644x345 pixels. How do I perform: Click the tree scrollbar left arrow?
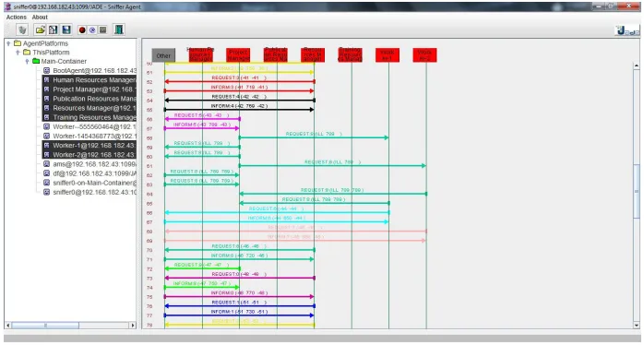[x=7, y=326]
